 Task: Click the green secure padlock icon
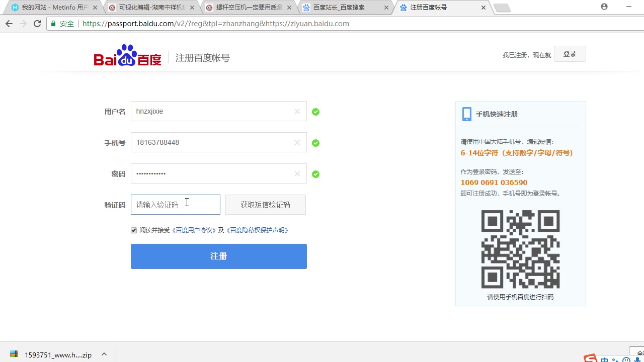(53, 24)
